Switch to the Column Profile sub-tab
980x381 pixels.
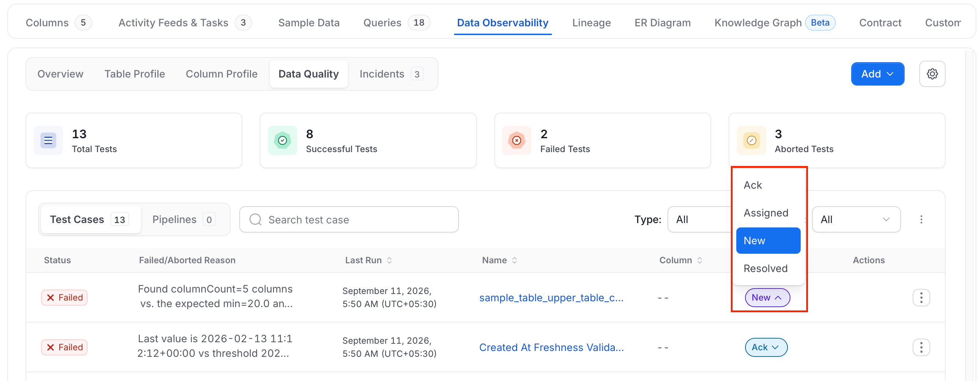221,74
